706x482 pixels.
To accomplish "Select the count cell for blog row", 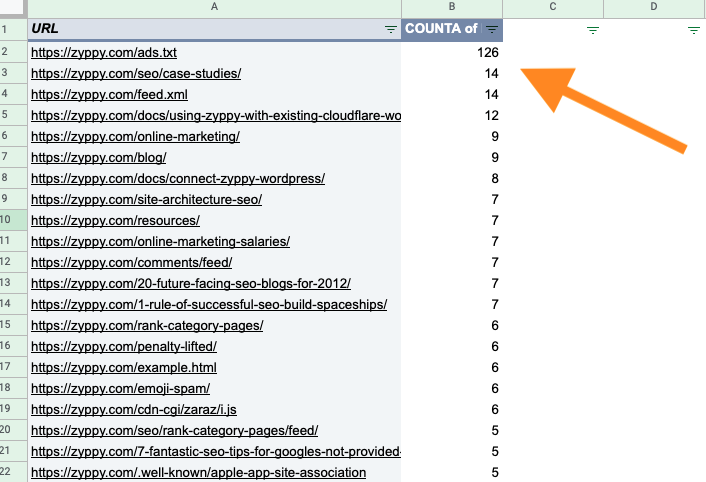I will 452,158.
